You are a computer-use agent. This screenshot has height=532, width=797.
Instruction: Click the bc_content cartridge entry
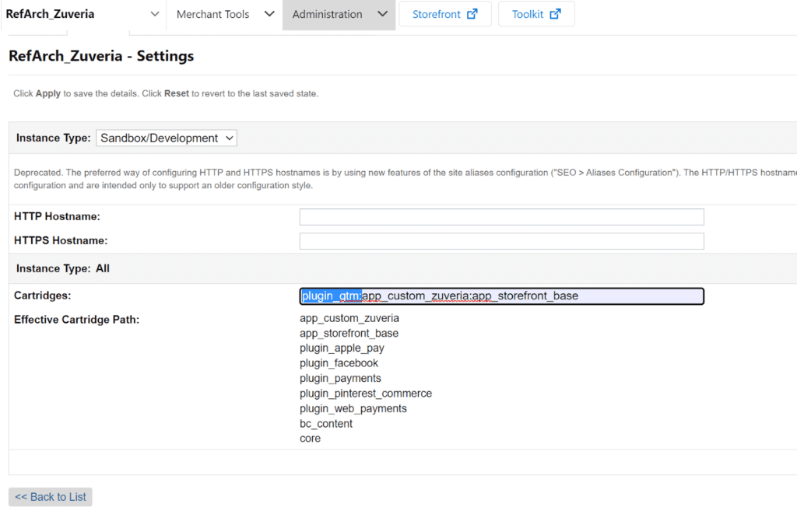coord(326,424)
